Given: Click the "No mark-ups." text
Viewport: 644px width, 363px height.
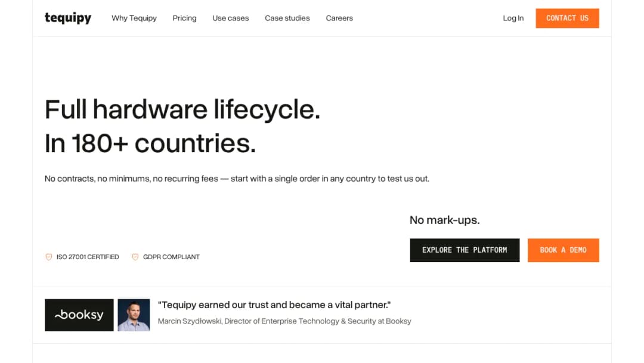Looking at the screenshot, I should coord(444,220).
